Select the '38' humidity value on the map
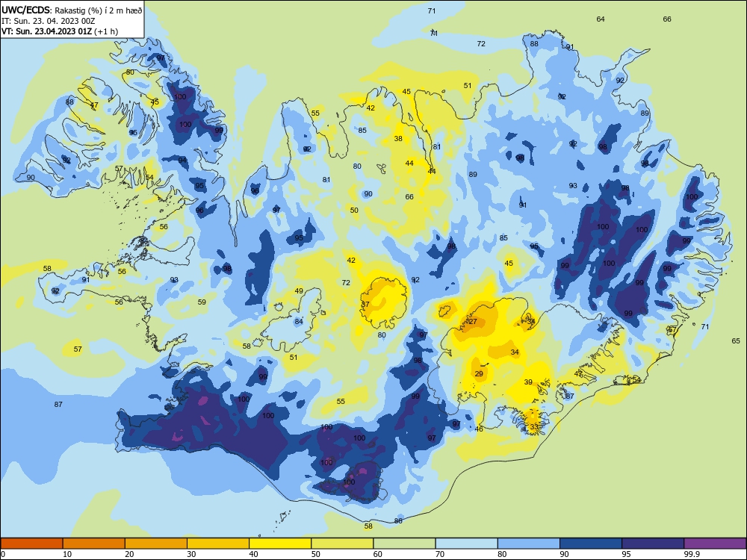The width and height of the screenshot is (747, 560). tap(398, 139)
